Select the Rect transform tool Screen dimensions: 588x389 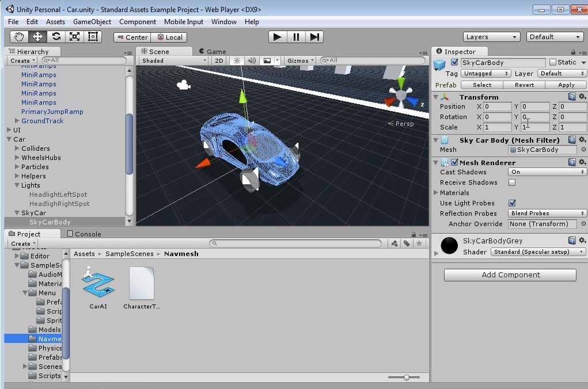pos(93,37)
